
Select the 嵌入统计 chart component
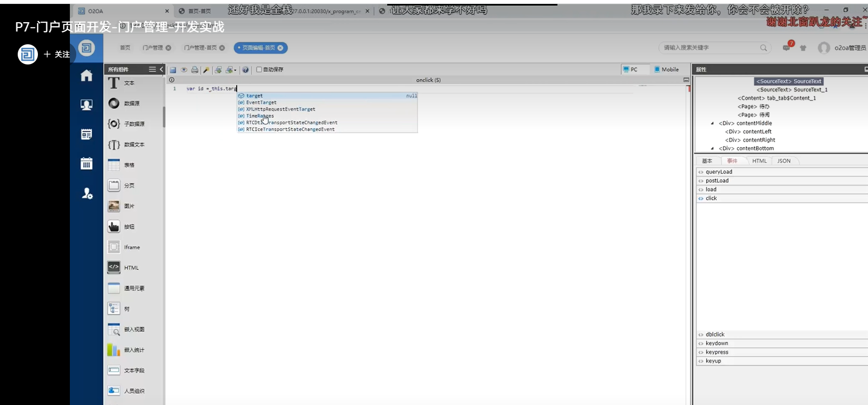coord(126,350)
